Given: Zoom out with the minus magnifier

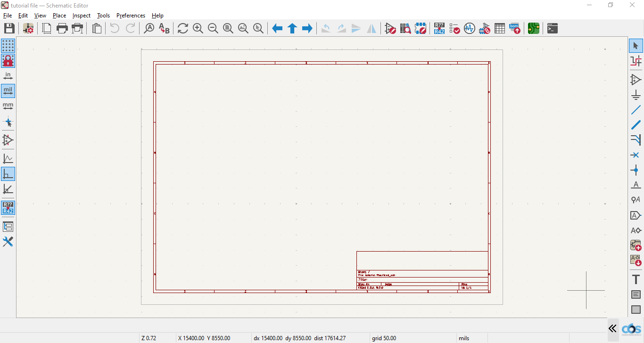Looking at the screenshot, I should tap(213, 28).
